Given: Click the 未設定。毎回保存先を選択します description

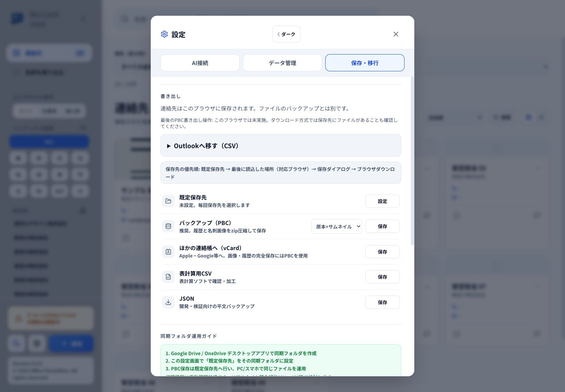Looking at the screenshot, I should 215,205.
